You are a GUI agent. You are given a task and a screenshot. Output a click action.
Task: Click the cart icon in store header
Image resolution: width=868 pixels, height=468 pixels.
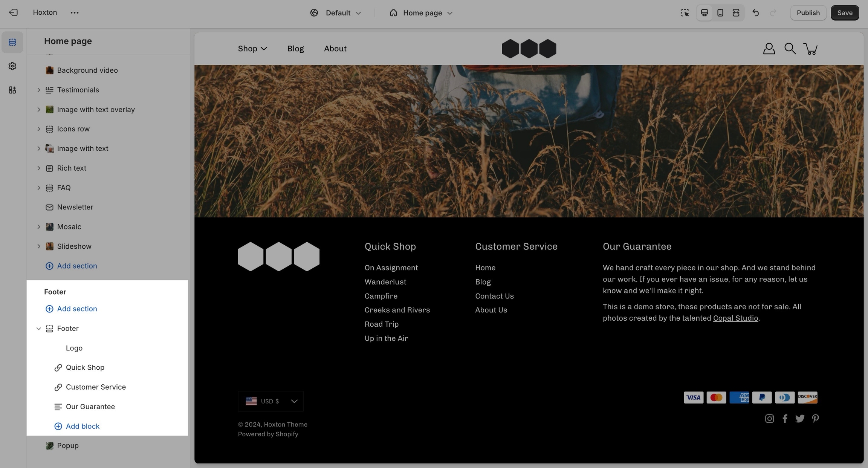(x=810, y=49)
